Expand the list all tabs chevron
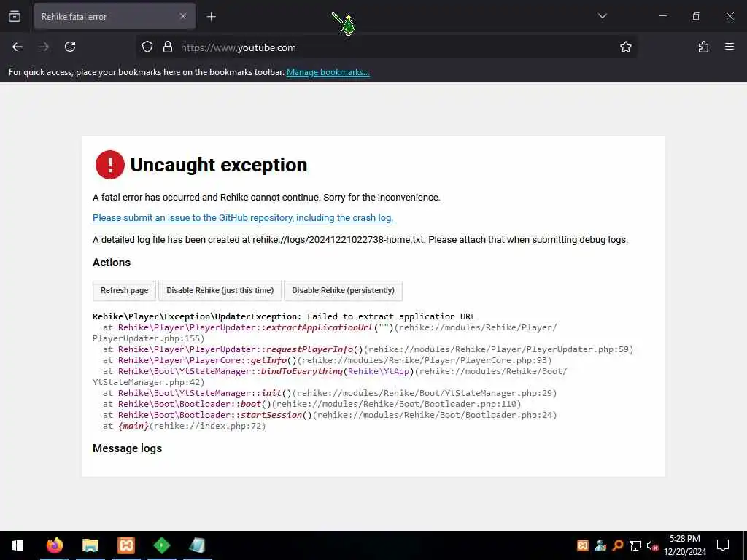747x560 pixels. pos(602,16)
